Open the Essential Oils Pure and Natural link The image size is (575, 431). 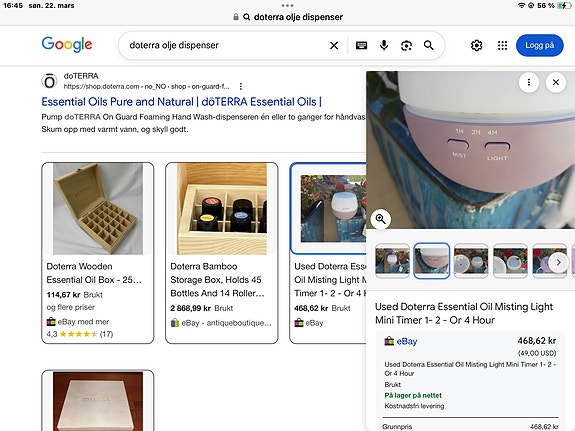pyautogui.click(x=182, y=102)
